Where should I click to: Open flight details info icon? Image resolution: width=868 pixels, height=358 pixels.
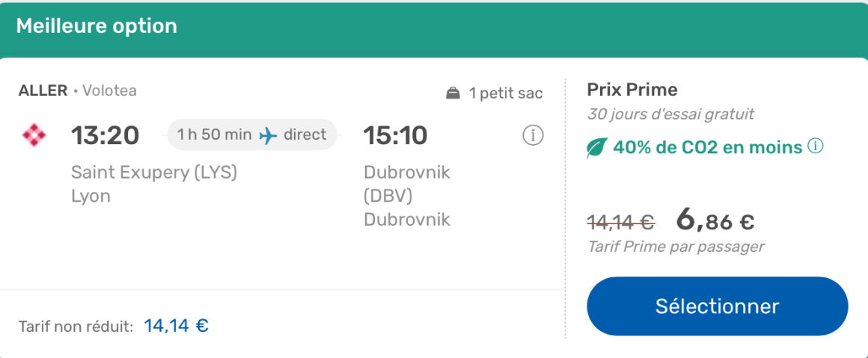(532, 135)
